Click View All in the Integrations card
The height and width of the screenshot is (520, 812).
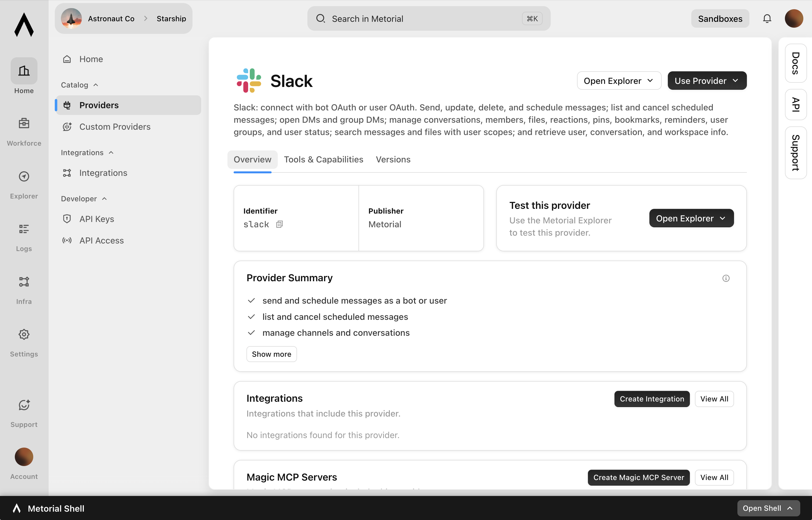pyautogui.click(x=714, y=399)
